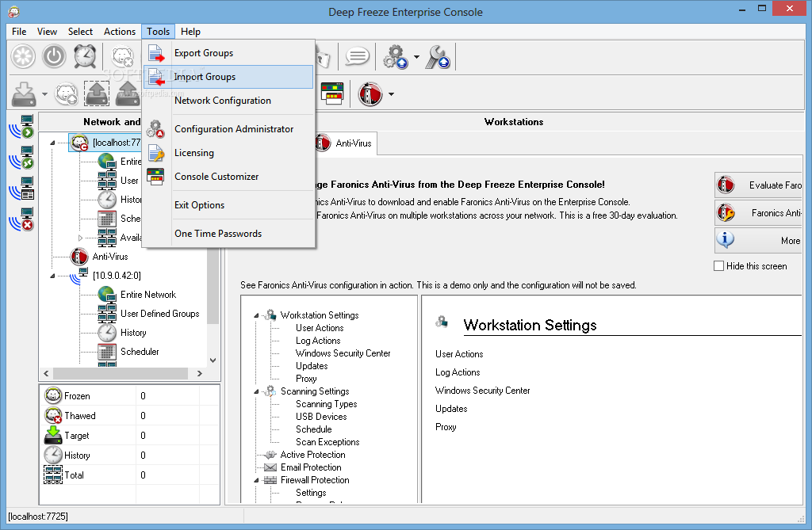Click the dashed upload tray toolbar icon
812x530 pixels.
97,93
